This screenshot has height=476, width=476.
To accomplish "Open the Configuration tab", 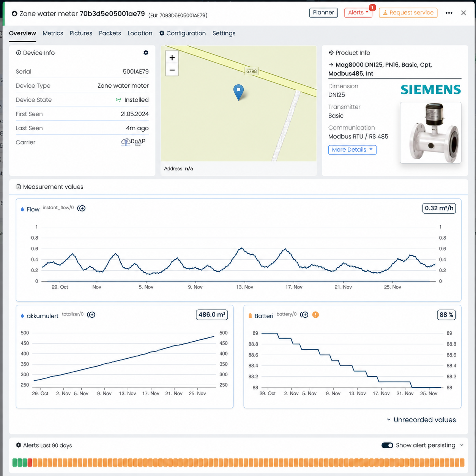I will click(x=183, y=33).
